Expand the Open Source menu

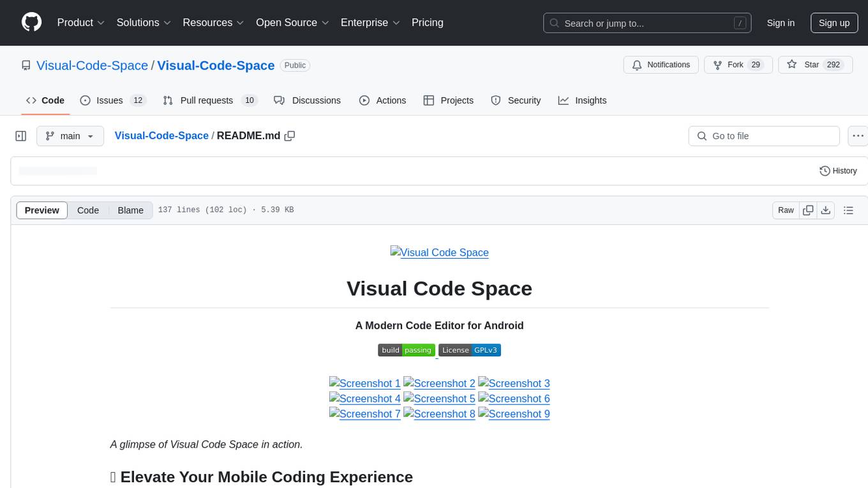tap(292, 22)
